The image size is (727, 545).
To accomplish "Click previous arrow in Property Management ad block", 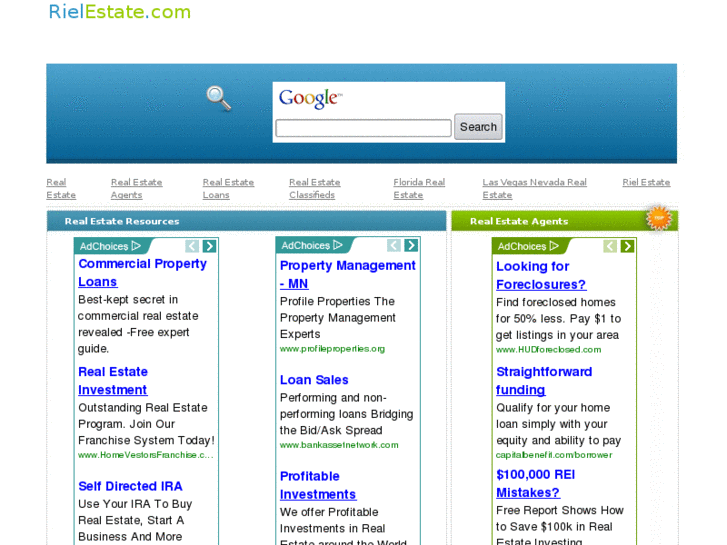I will click(x=394, y=245).
